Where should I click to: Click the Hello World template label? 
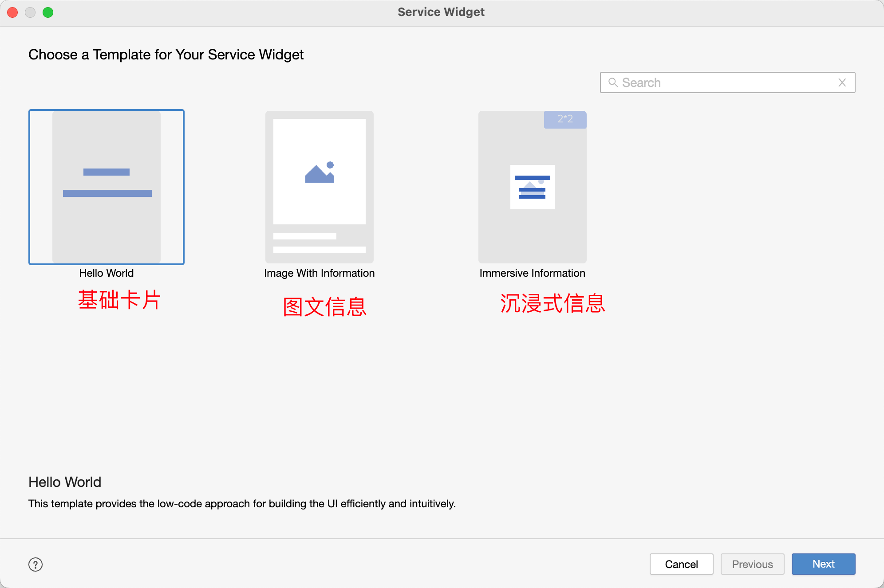[107, 273]
